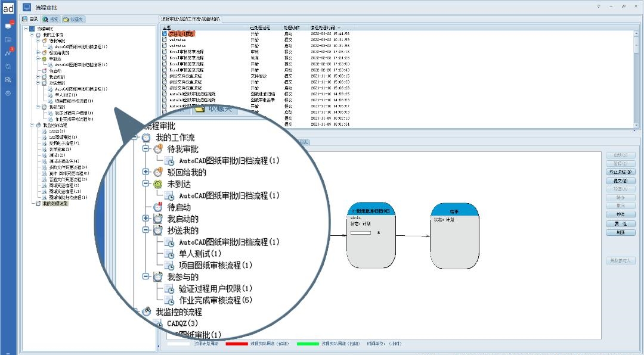Expand the 驳回给我的 tree node
Viewport: 644px width, 355px height.
click(x=38, y=52)
